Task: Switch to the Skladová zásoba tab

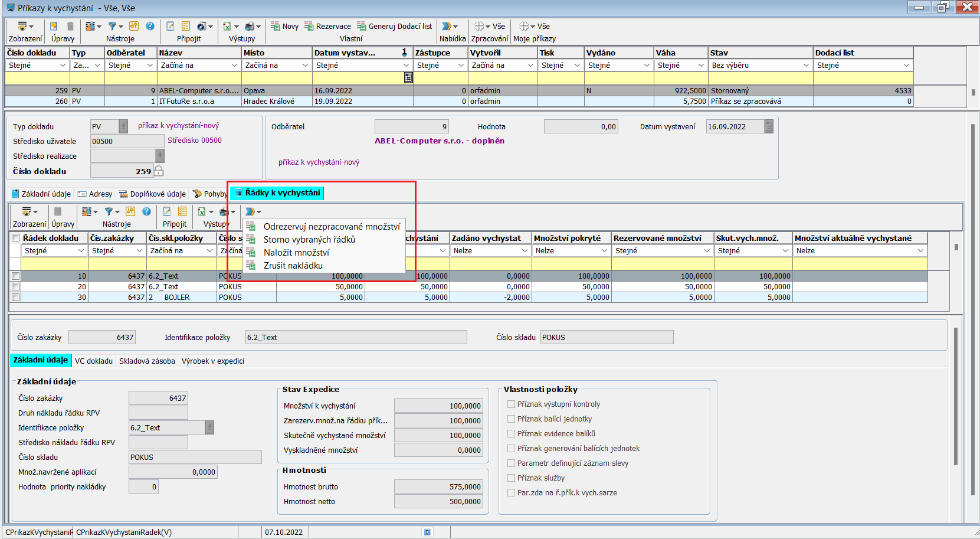Action: [147, 361]
